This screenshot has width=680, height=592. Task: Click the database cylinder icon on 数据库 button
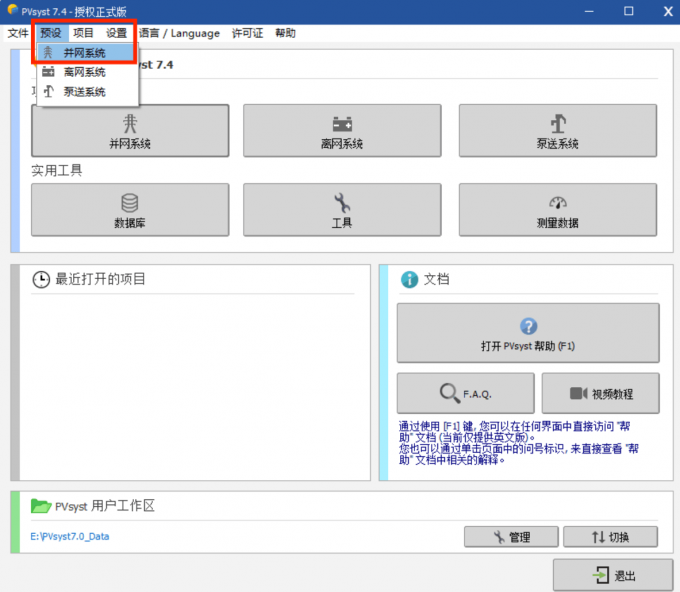click(130, 203)
